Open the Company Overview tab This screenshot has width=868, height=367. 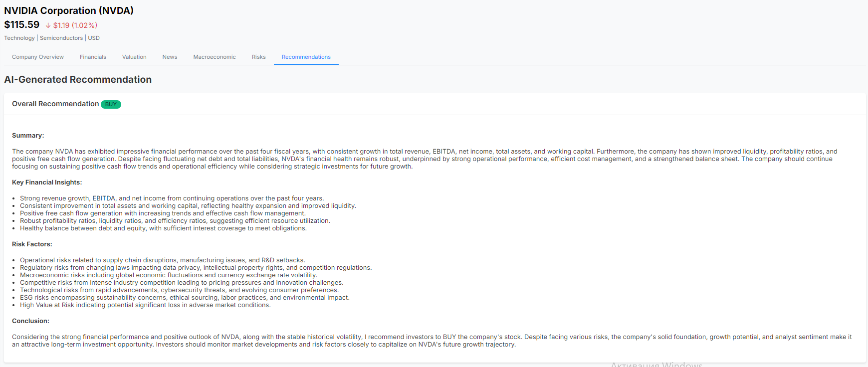(38, 57)
